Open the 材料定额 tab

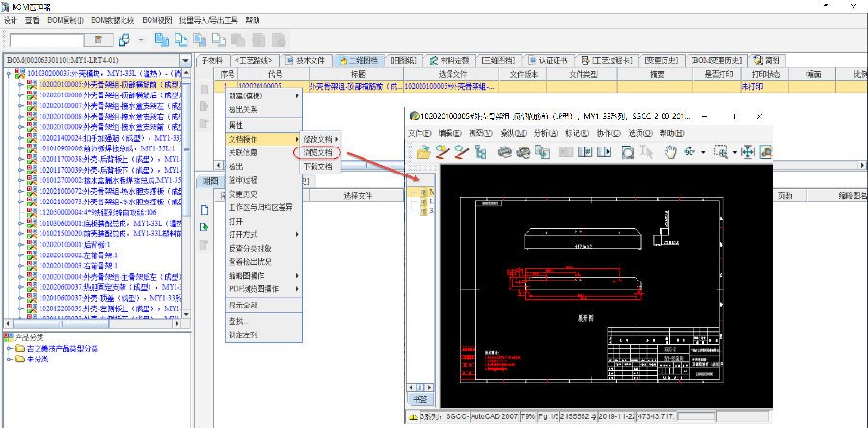coord(449,60)
